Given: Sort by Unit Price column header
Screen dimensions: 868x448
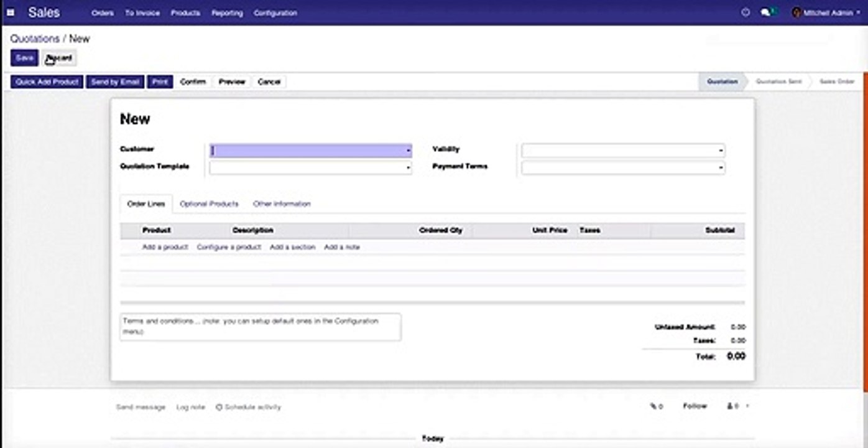Looking at the screenshot, I should point(550,230).
